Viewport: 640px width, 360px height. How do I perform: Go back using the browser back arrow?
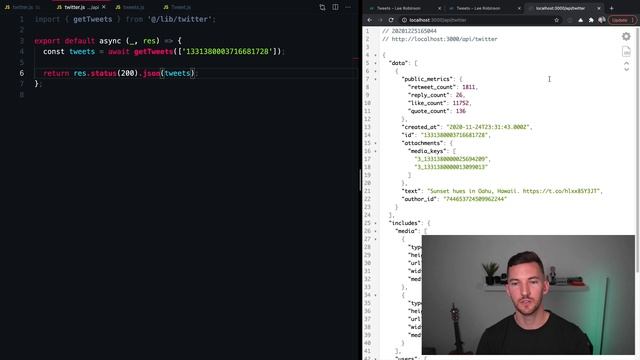click(370, 20)
